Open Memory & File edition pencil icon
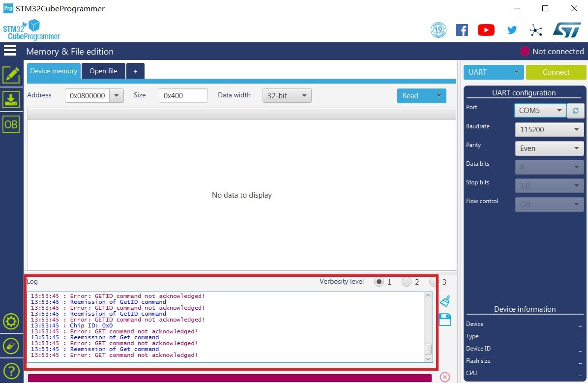Viewport: 588px width, 383px height. 11,75
